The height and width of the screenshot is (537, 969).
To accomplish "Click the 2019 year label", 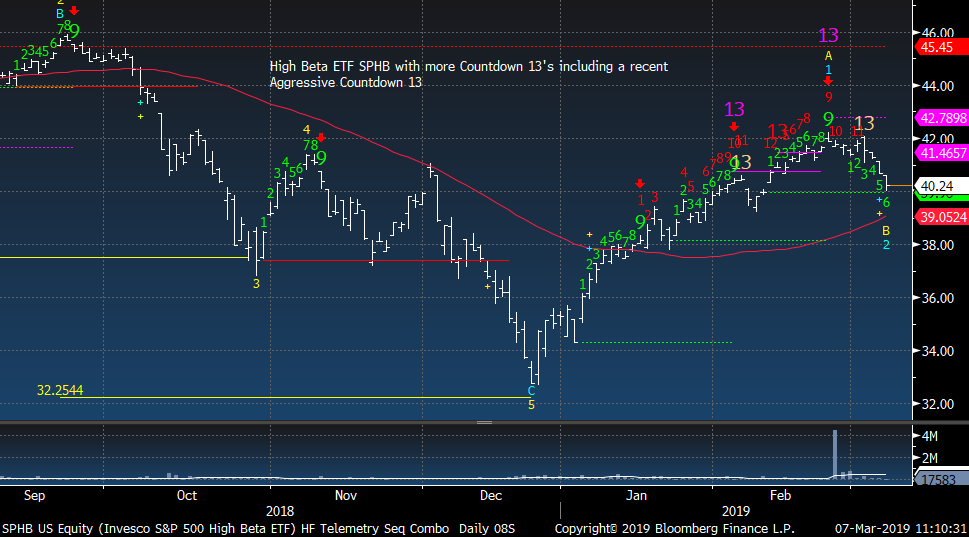I will [735, 511].
